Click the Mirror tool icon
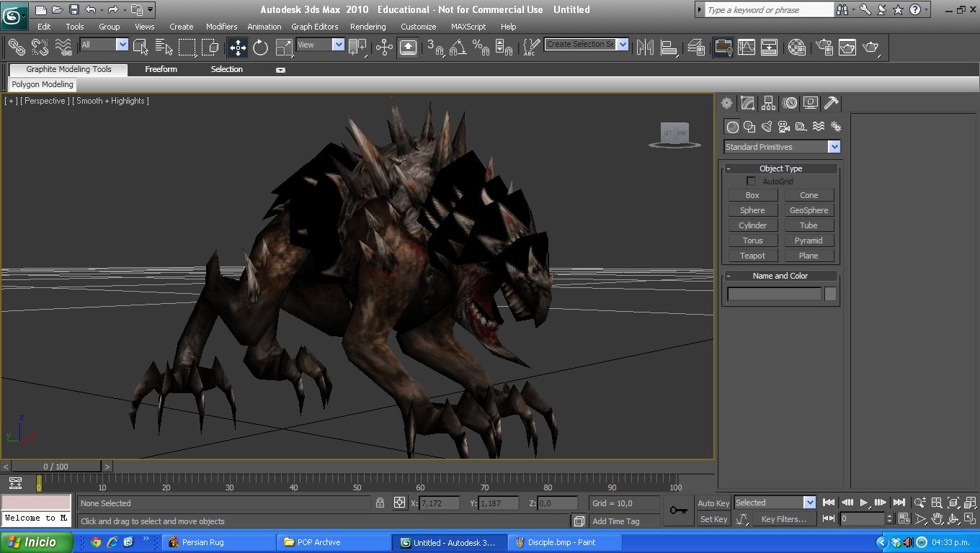This screenshot has width=980, height=553. [645, 48]
